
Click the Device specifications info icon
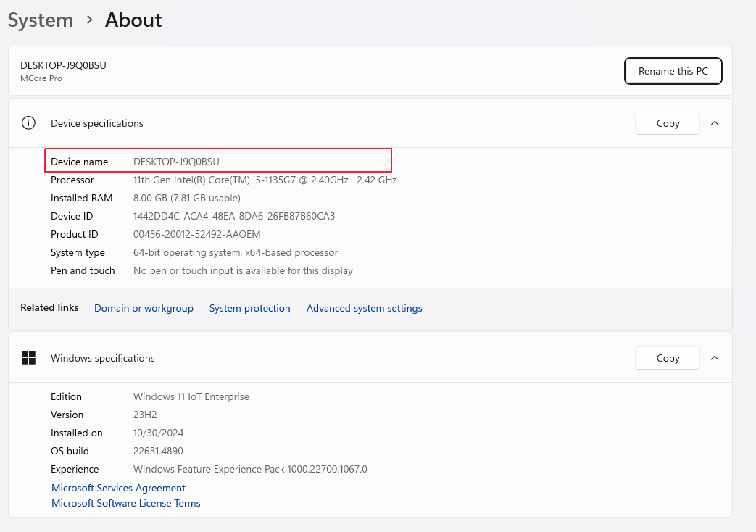click(x=28, y=123)
